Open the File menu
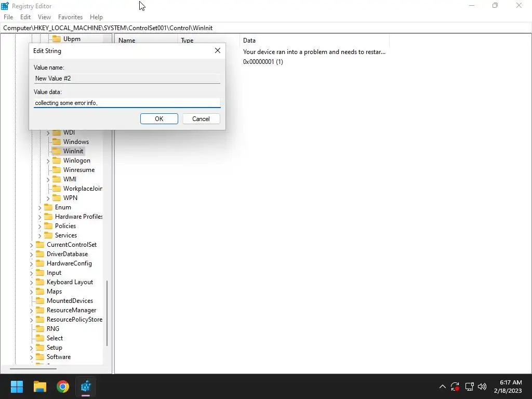Viewport: 532px width, 399px height. (x=8, y=17)
